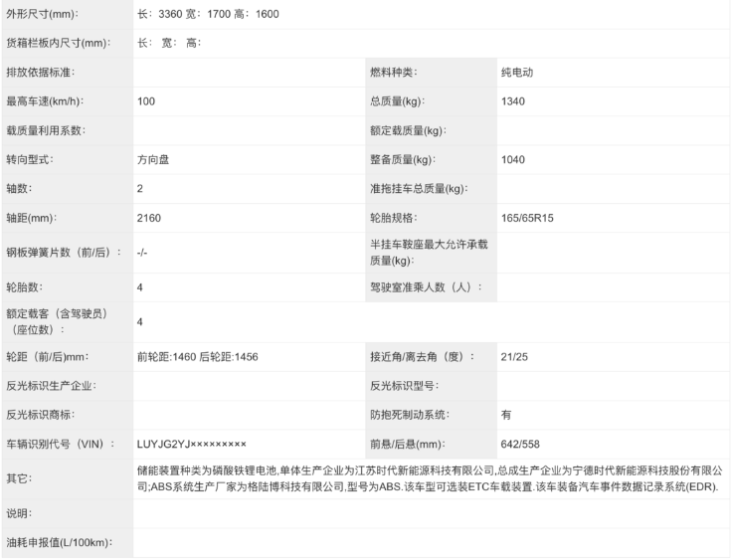Click the 整备质量 value 1040
This screenshot has width=731, height=560.
[x=514, y=159]
